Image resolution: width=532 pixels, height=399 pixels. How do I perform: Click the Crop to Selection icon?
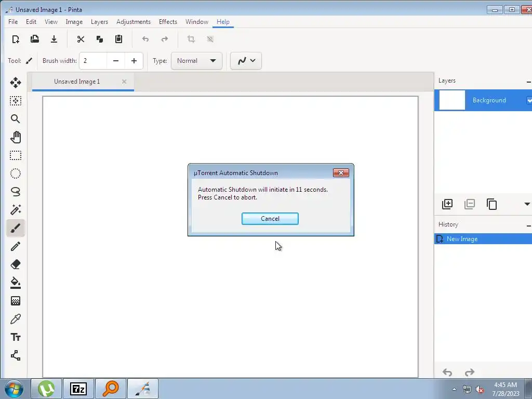click(191, 39)
